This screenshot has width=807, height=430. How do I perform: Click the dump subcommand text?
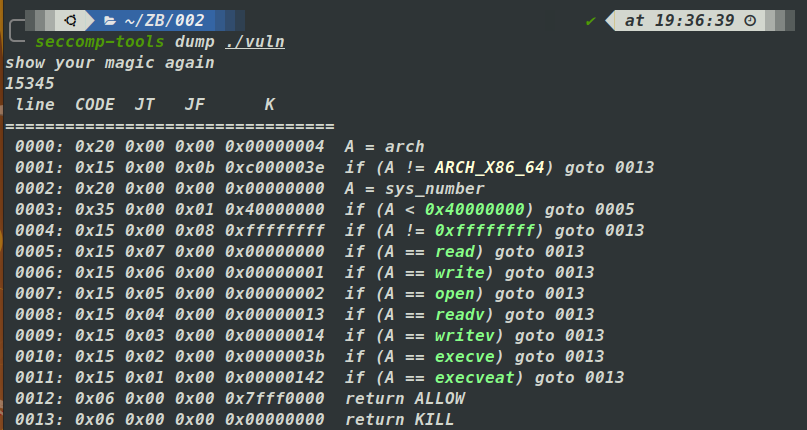pyautogui.click(x=194, y=42)
